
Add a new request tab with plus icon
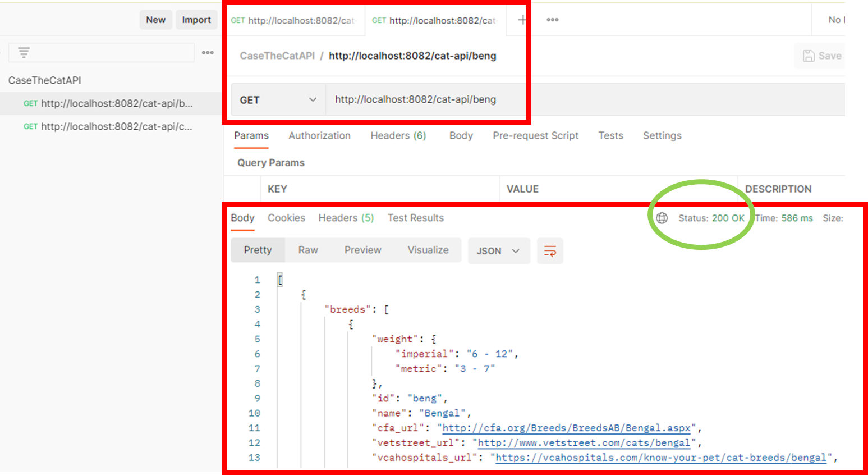[x=522, y=20]
